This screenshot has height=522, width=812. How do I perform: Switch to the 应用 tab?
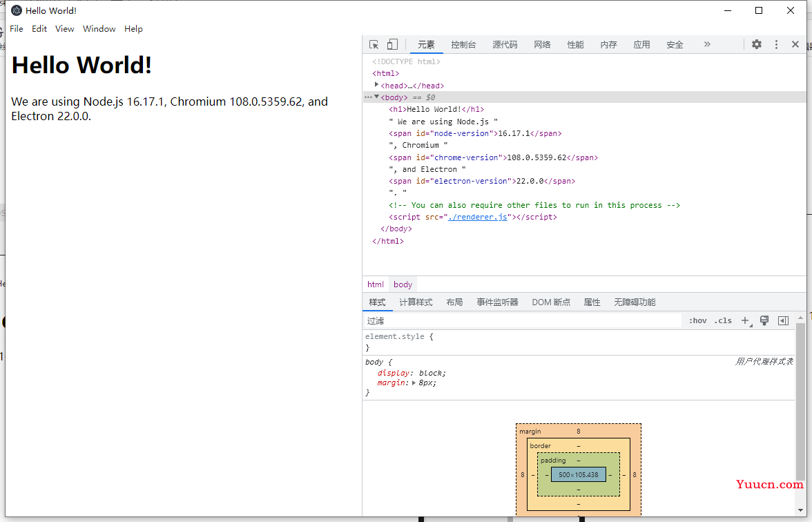(x=641, y=44)
